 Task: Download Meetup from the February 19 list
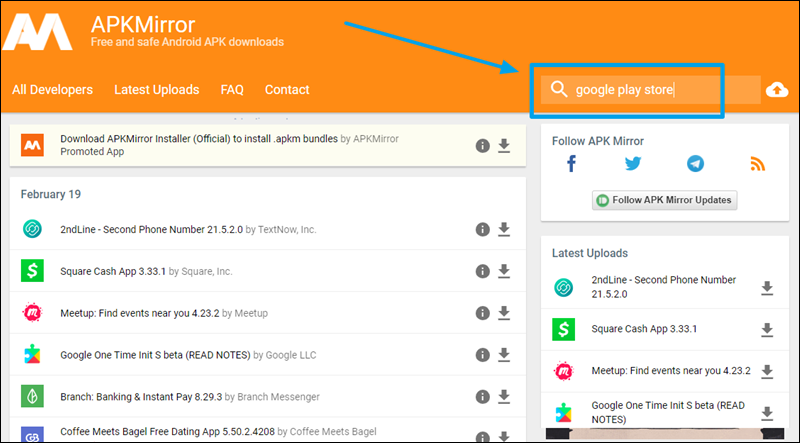coord(504,313)
